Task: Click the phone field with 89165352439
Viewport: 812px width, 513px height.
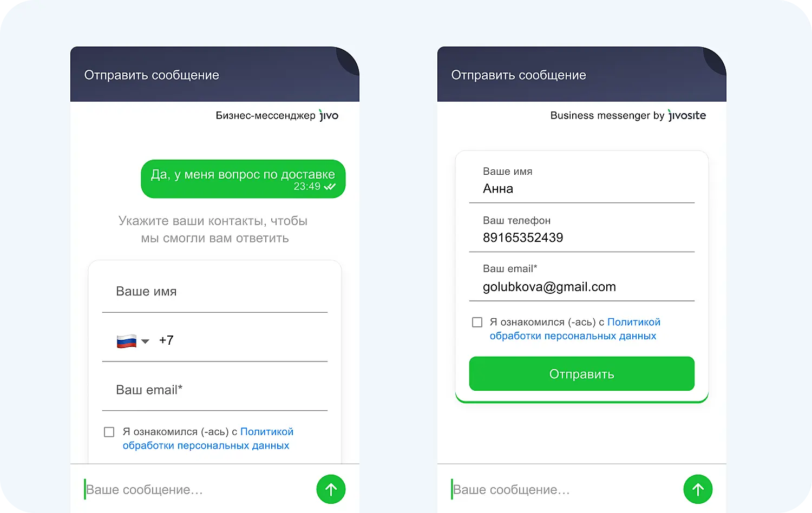Action: coord(581,238)
